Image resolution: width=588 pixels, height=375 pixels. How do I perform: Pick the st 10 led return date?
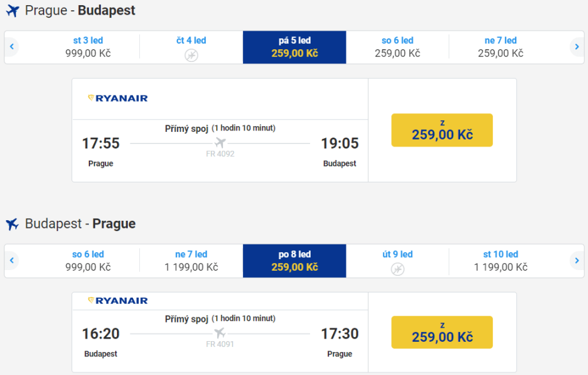pos(500,260)
